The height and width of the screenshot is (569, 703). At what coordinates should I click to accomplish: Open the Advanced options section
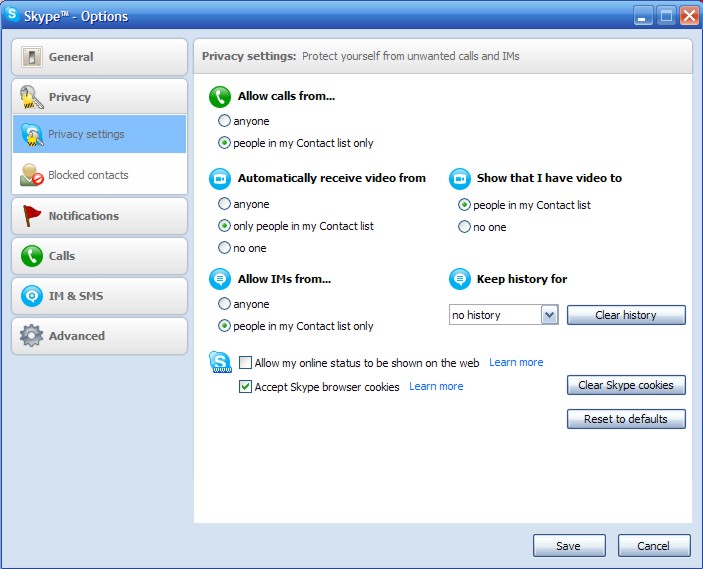point(100,336)
